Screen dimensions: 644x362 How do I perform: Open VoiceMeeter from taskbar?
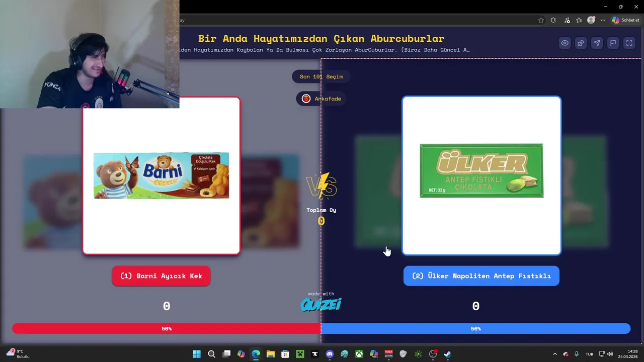tap(388, 354)
